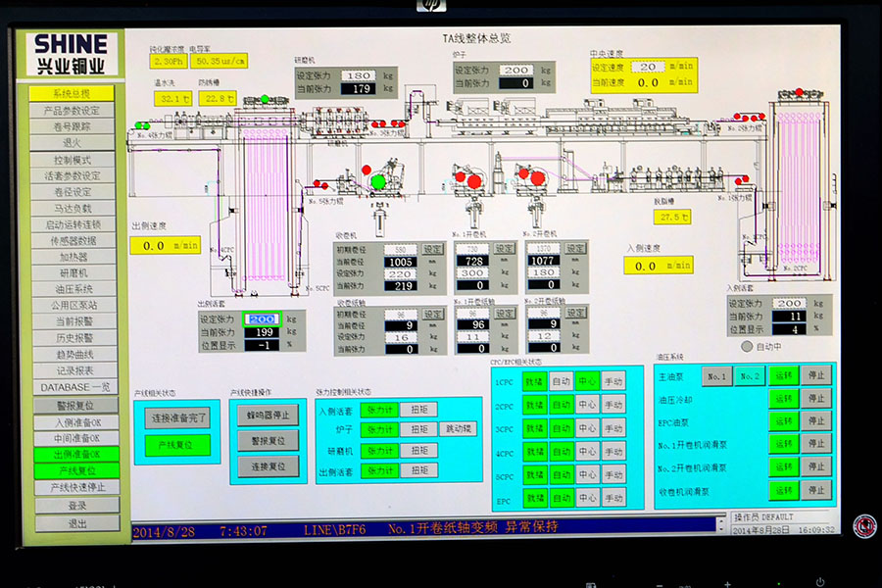Toggle 2CPC 中心 centering mode
This screenshot has height=588, width=882.
click(x=587, y=404)
